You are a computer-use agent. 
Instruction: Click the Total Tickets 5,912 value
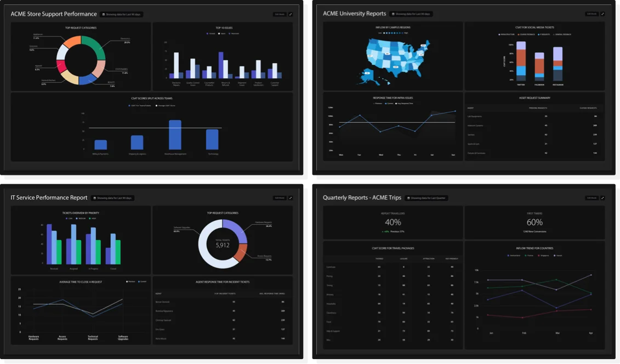(223, 245)
